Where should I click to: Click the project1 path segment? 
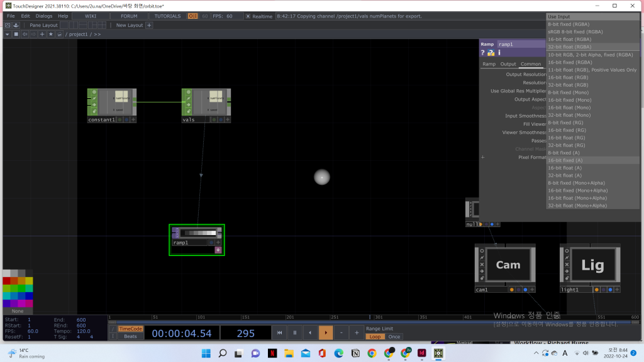point(78,34)
